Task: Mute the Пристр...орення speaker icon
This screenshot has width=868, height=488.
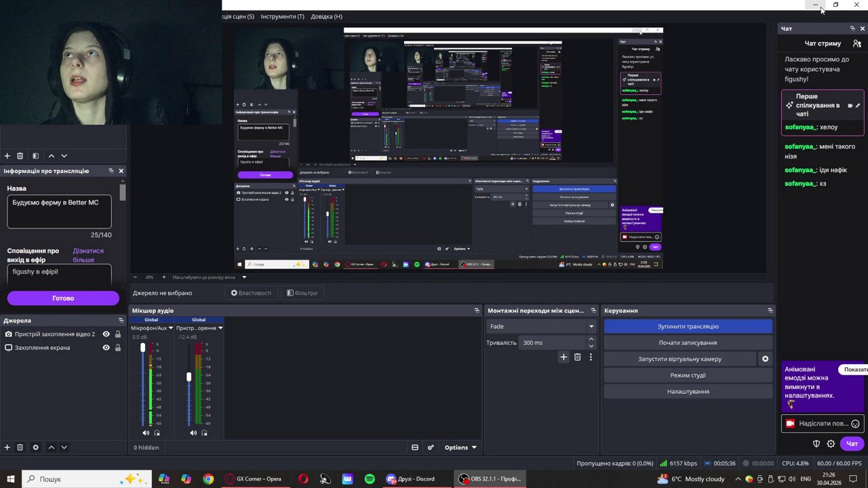Action: click(193, 432)
